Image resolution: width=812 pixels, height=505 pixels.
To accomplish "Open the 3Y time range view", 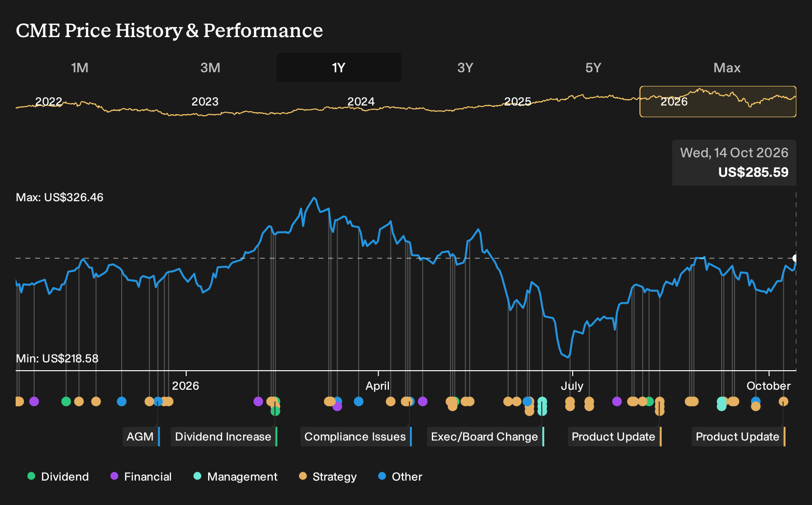I will (x=465, y=67).
